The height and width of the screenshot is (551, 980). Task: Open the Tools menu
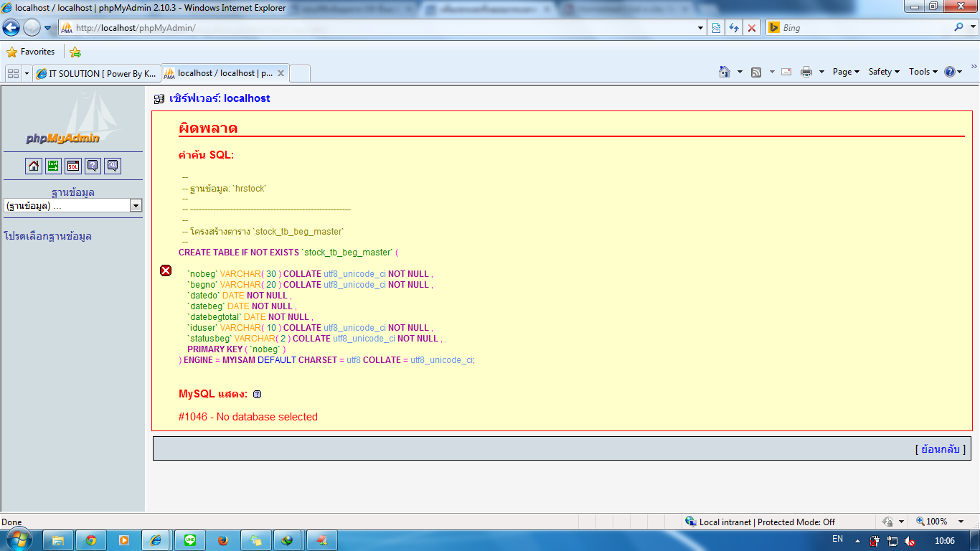pyautogui.click(x=923, y=72)
